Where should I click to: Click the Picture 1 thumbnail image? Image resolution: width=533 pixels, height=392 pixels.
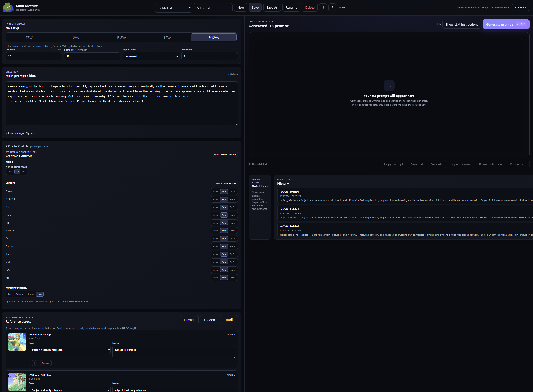17,342
